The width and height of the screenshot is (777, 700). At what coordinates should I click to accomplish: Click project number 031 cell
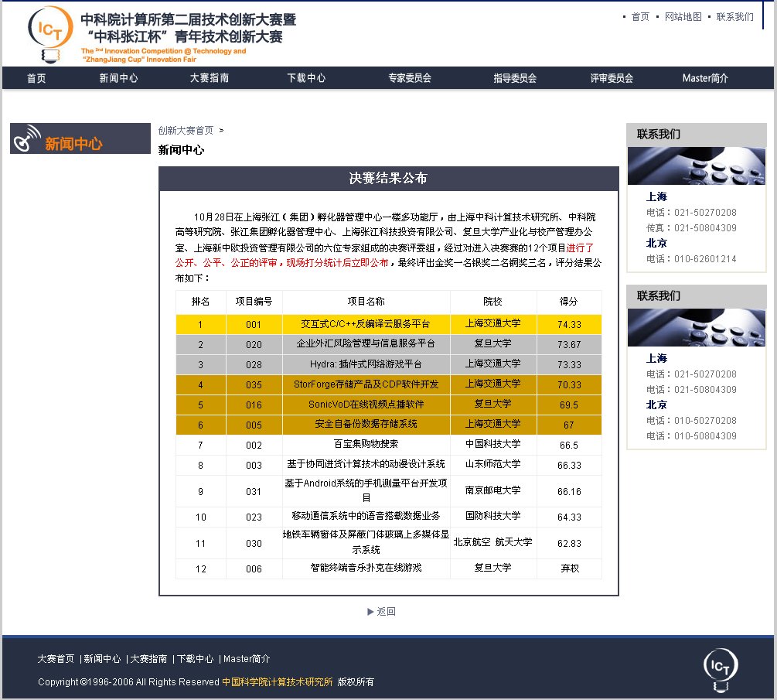pyautogui.click(x=254, y=491)
